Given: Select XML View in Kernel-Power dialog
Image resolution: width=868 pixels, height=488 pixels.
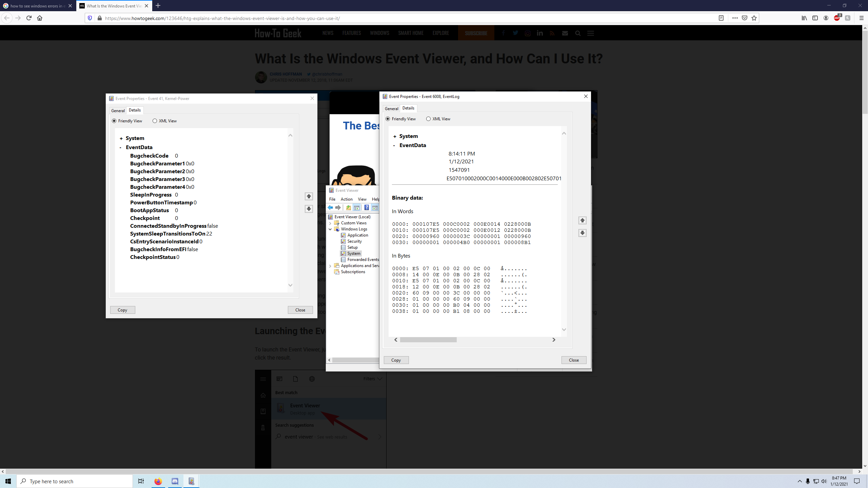Looking at the screenshot, I should [x=165, y=121].
